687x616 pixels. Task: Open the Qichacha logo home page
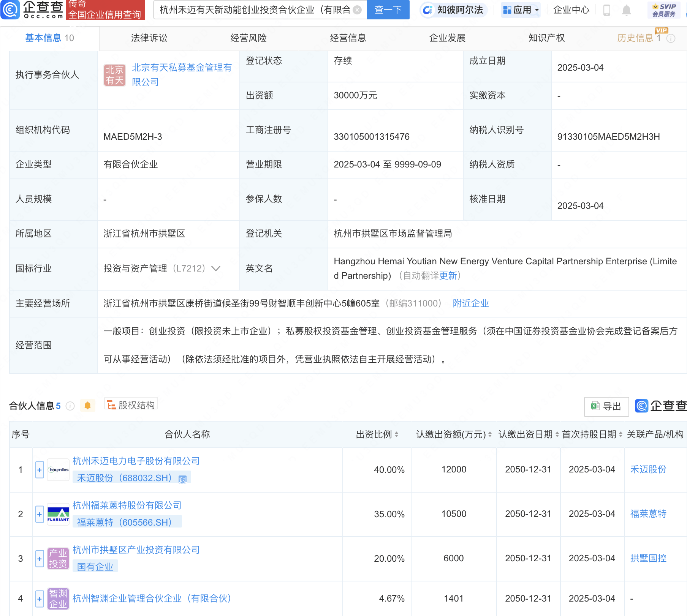coord(32,10)
